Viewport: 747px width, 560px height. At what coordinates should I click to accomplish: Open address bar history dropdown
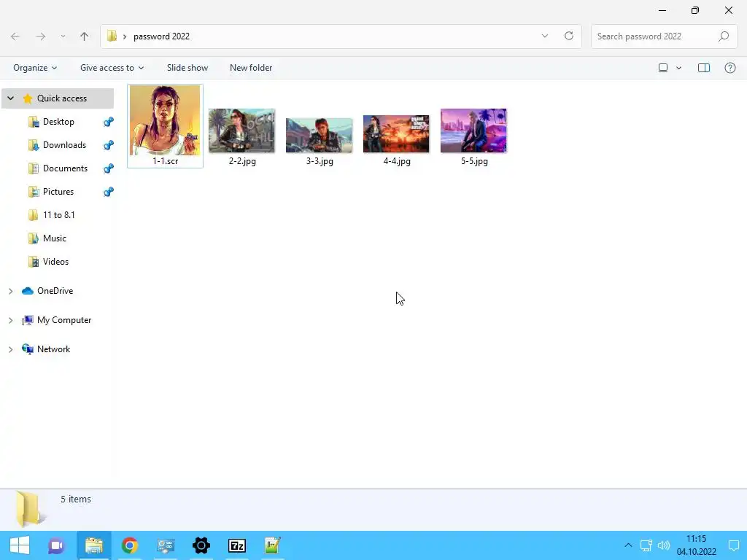[545, 36]
